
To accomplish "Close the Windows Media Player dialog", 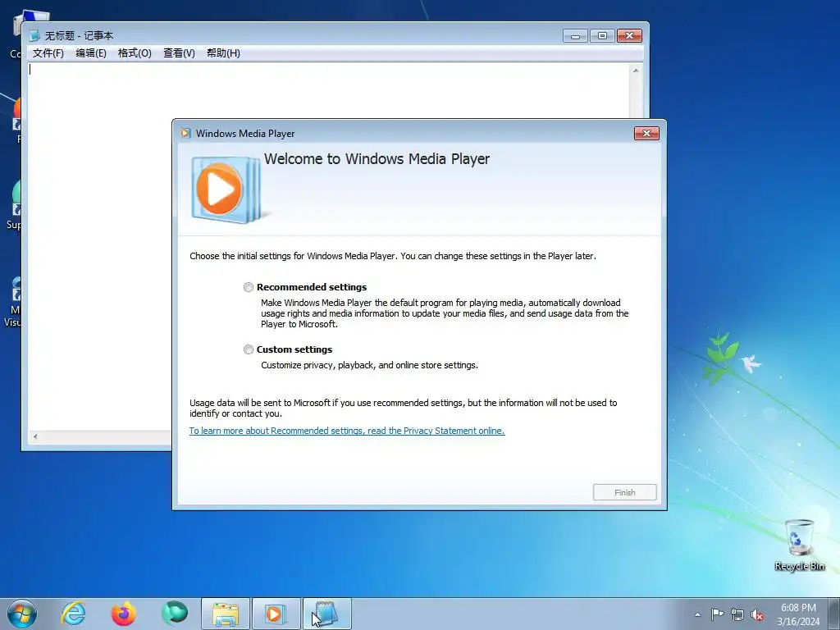I will 646,134.
